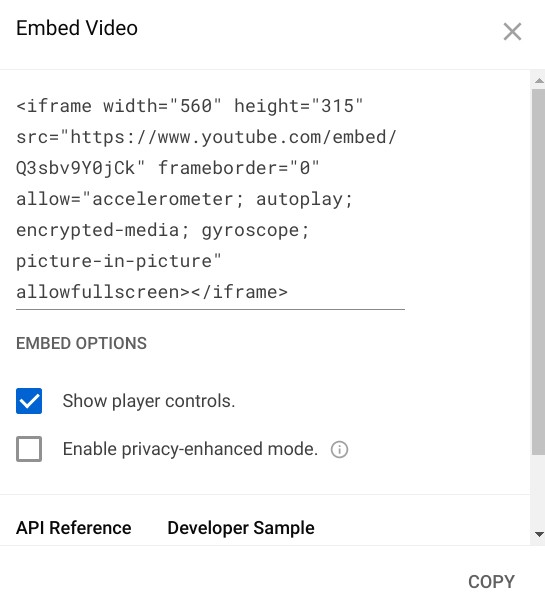Click the youtube.com/embed URL line in the code
Screen dimensions: 545x615
point(207,137)
